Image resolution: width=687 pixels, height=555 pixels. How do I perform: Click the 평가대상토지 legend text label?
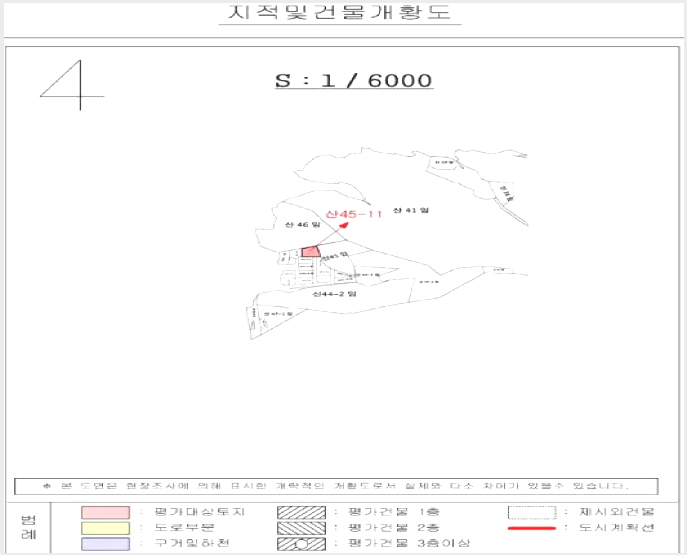pyautogui.click(x=200, y=512)
